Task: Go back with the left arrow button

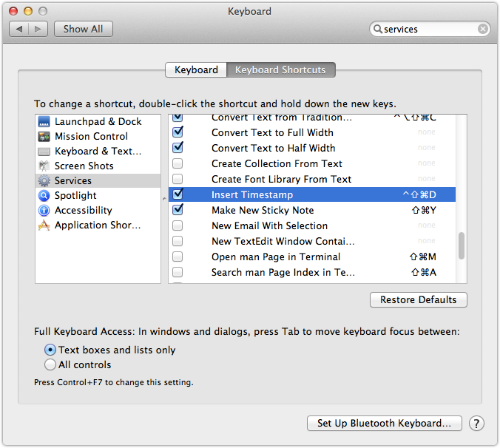Action: point(19,29)
